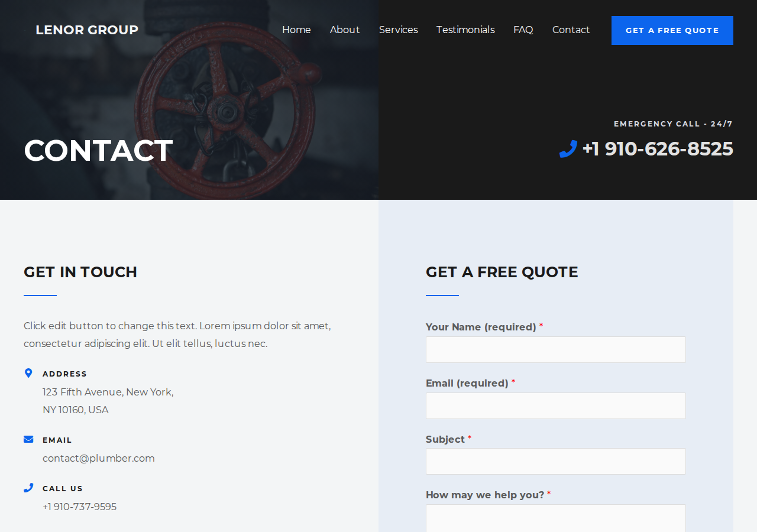Click the EMERGENCY CALL - 24/7 label

click(674, 124)
